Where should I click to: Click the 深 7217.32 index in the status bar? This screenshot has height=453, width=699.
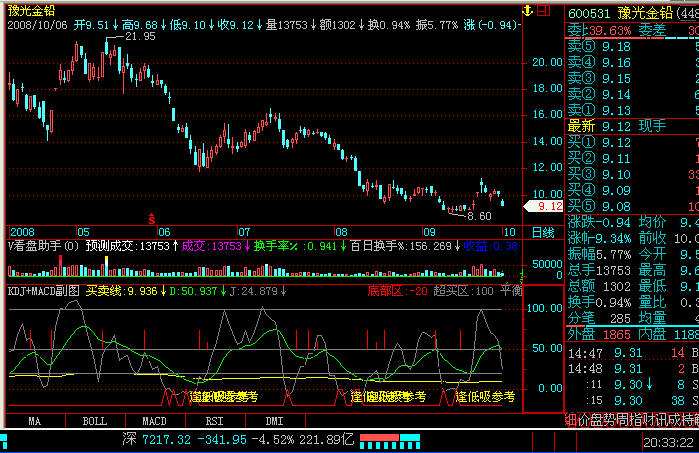pyautogui.click(x=156, y=440)
